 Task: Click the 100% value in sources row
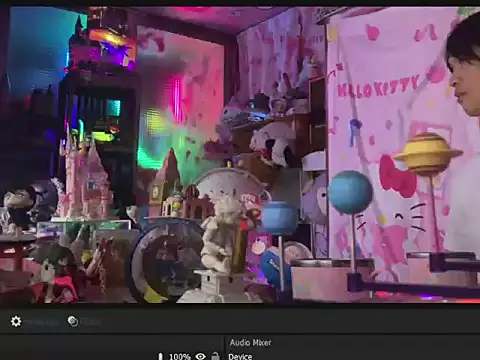click(180, 357)
